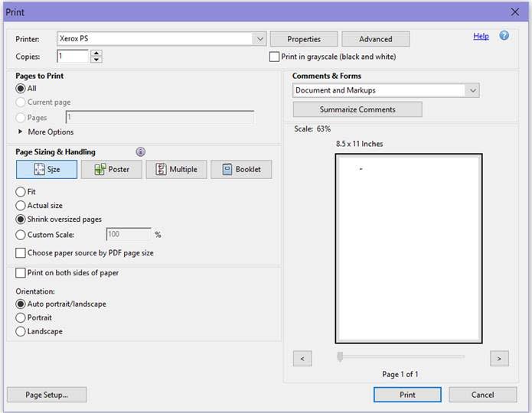Open printer Properties
The height and width of the screenshot is (413, 532).
(304, 39)
